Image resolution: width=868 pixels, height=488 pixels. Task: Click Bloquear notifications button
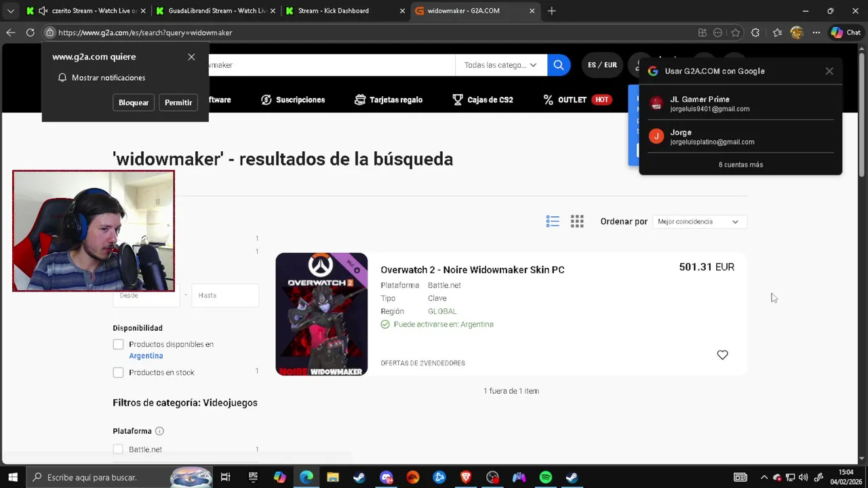click(134, 102)
